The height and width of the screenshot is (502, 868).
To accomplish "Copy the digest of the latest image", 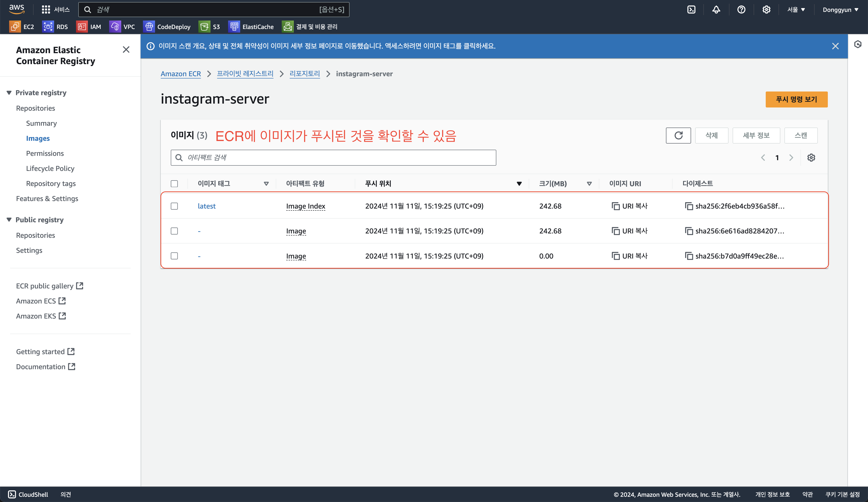I will click(x=689, y=206).
